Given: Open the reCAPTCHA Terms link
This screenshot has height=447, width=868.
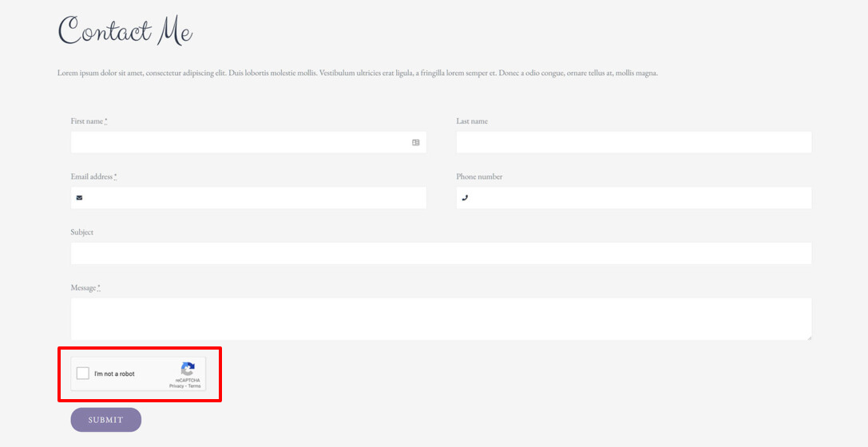Looking at the screenshot, I should 195,386.
